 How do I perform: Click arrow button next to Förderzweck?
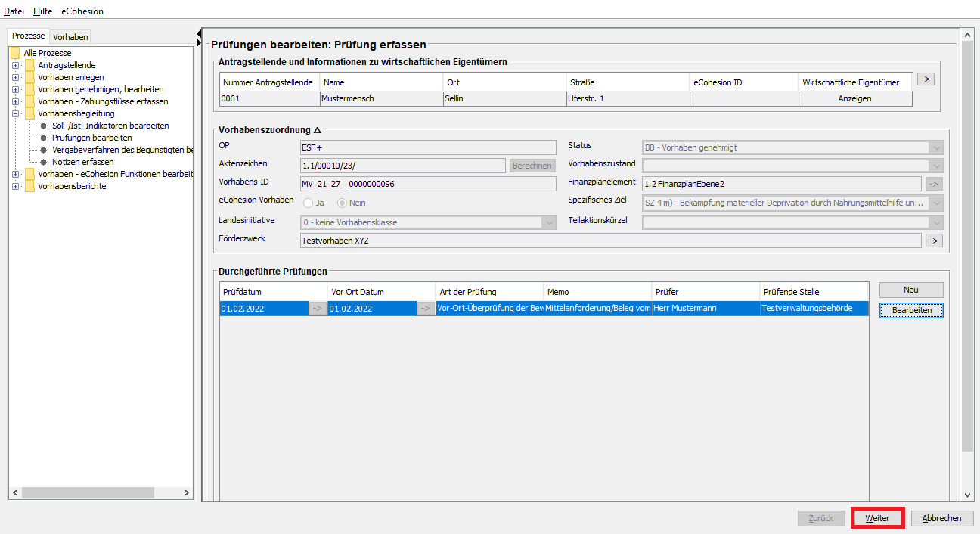point(934,241)
